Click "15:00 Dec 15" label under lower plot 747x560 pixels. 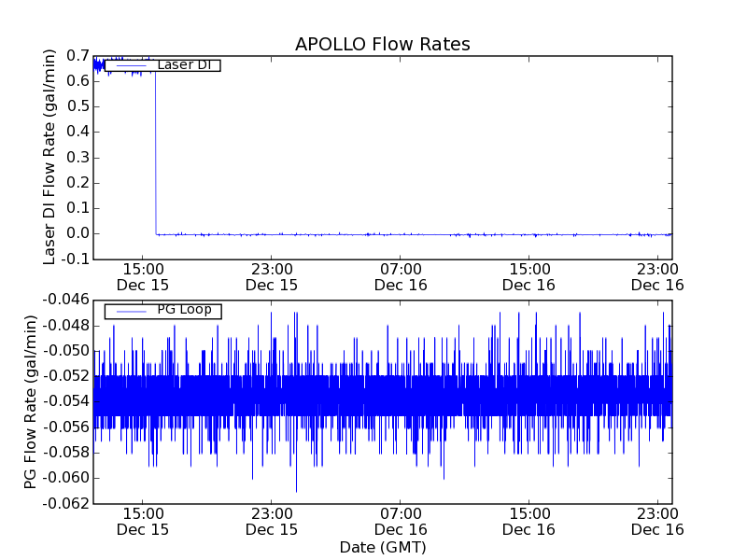click(143, 522)
